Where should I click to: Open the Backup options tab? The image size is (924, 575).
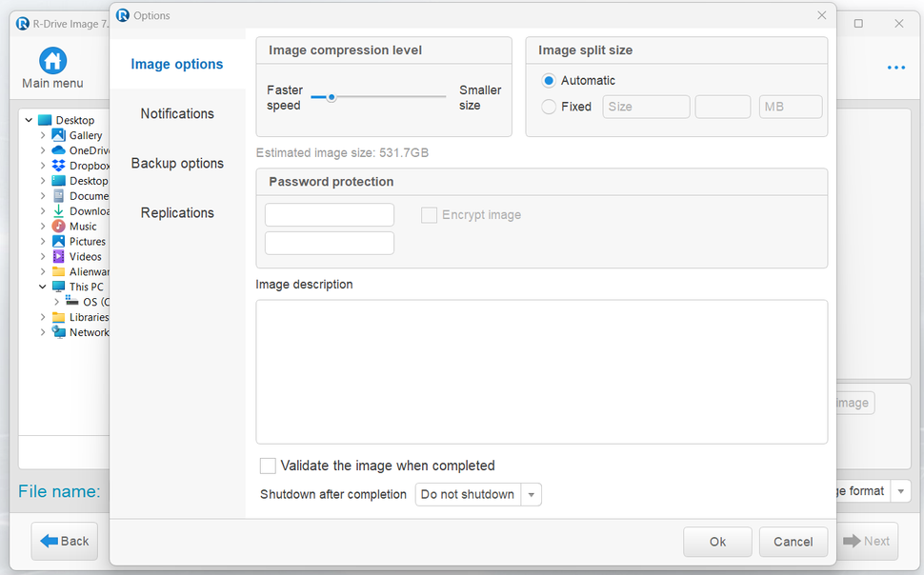177,164
